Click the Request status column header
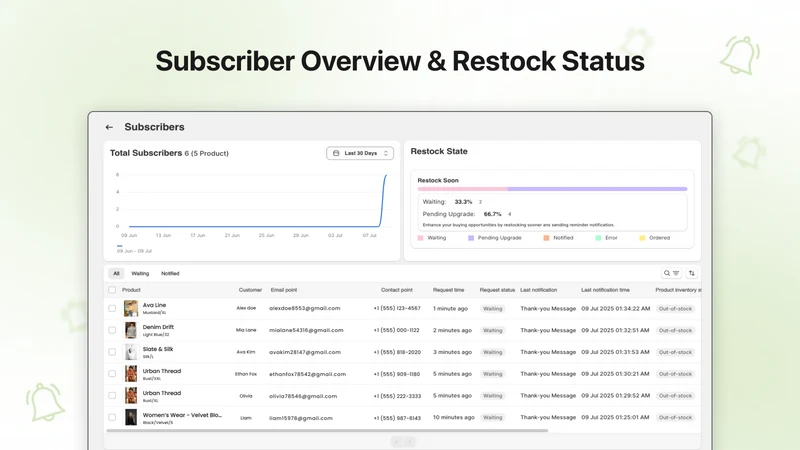Screen dimensions: 800x450 497,290
